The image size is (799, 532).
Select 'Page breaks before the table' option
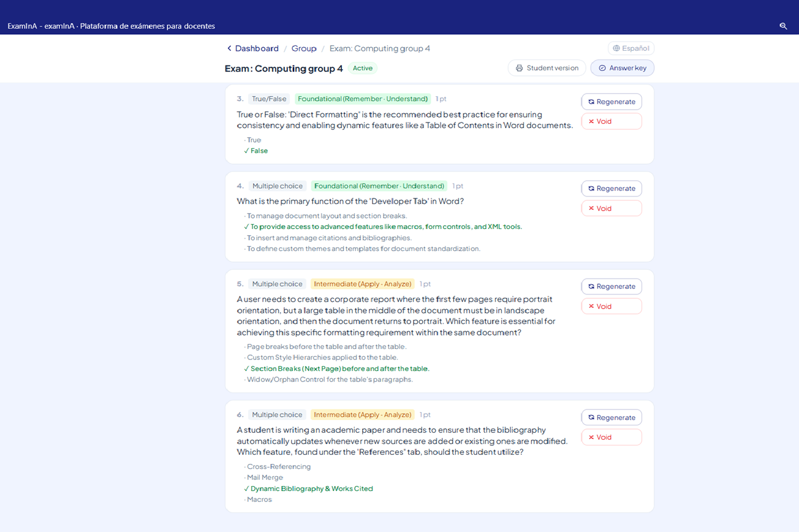[x=325, y=347]
